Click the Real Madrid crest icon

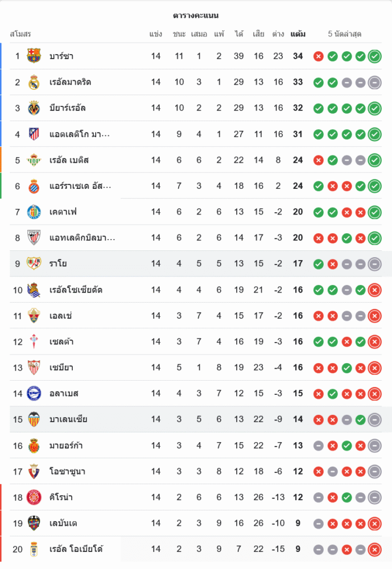(x=34, y=82)
